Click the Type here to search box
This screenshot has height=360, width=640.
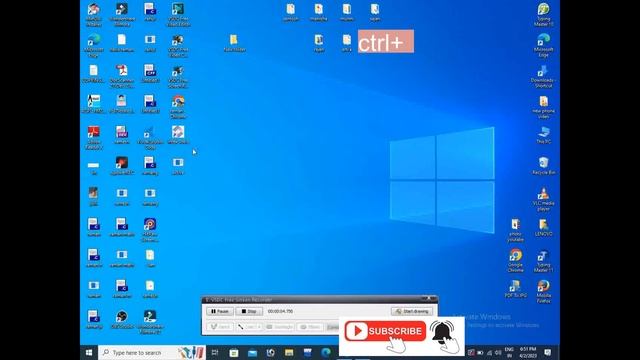(x=152, y=352)
